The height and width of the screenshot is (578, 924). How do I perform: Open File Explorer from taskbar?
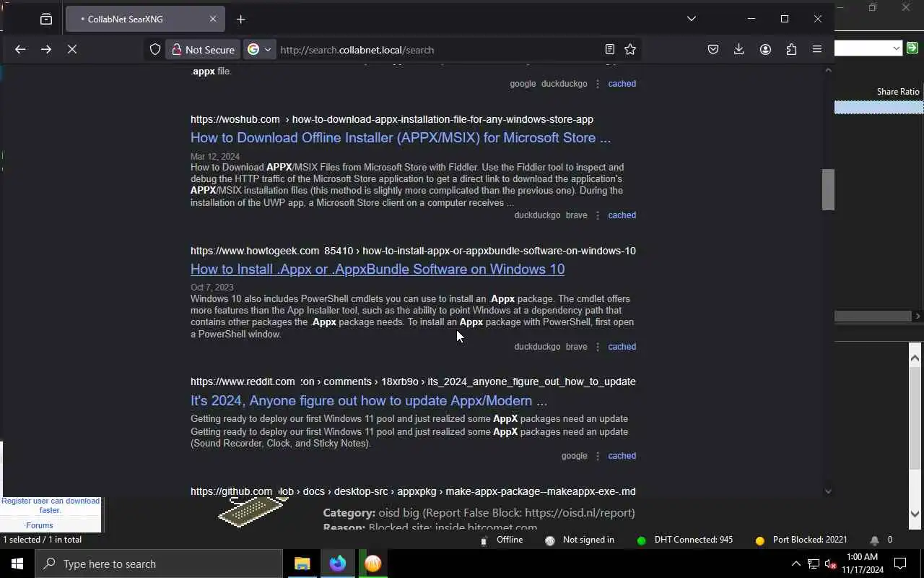coord(302,564)
